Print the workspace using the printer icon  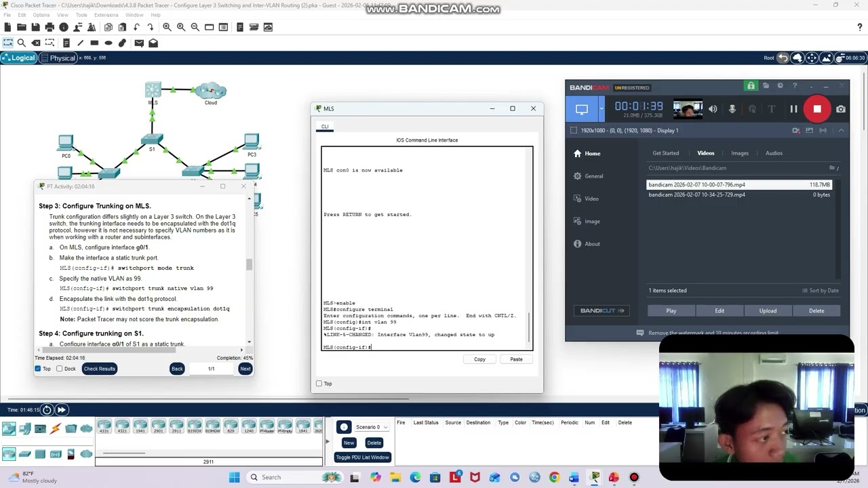click(50, 27)
